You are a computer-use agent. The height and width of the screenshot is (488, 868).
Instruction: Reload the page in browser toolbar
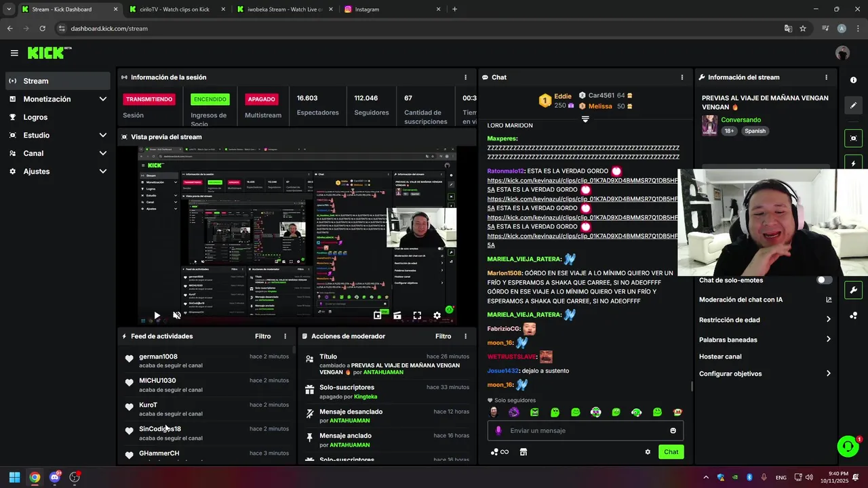42,28
